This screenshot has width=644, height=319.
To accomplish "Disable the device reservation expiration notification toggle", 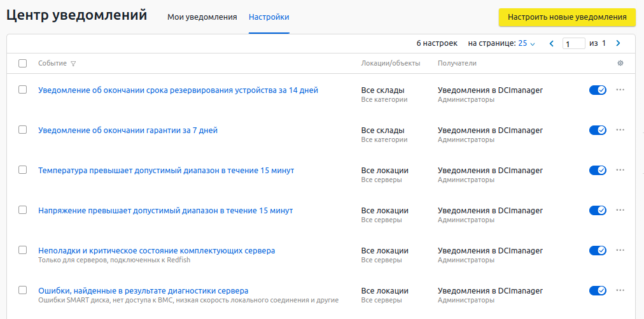I will click(598, 90).
